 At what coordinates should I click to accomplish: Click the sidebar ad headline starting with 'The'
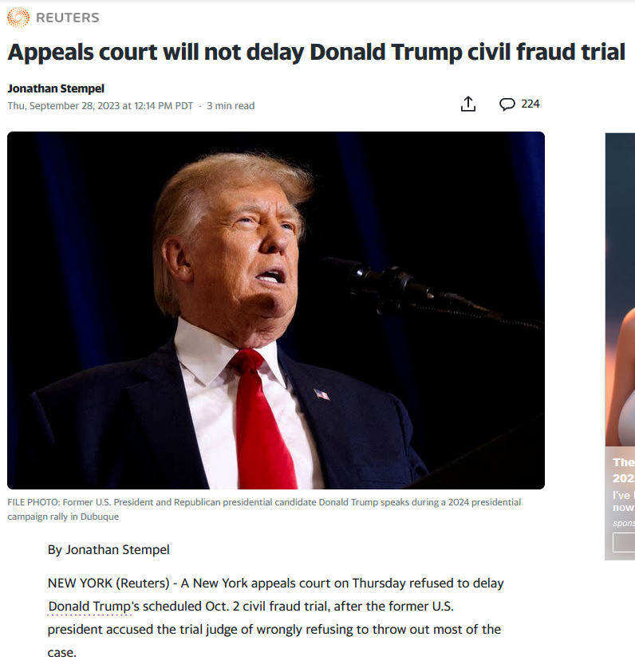624,470
